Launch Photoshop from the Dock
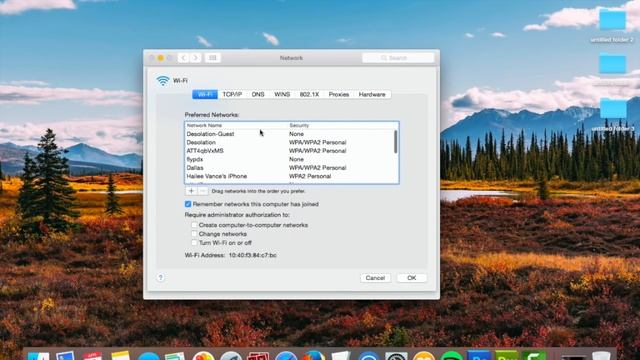640x360 pixels. click(x=478, y=356)
